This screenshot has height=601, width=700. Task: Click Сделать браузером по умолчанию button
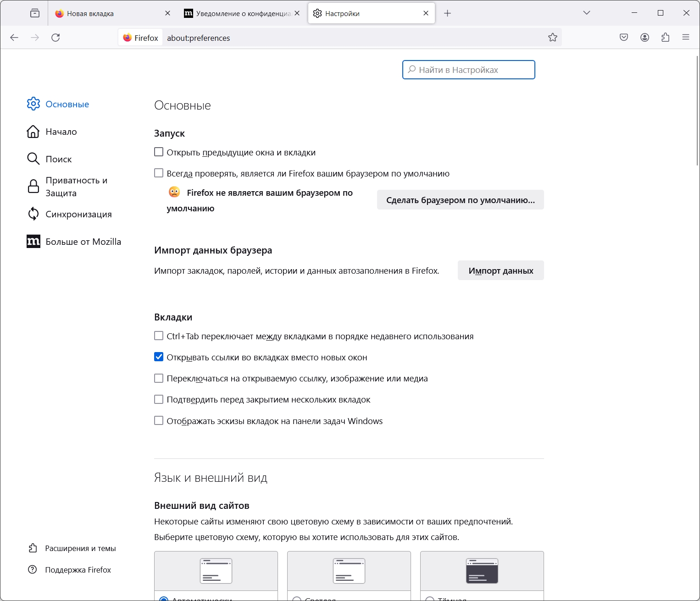[x=461, y=200]
